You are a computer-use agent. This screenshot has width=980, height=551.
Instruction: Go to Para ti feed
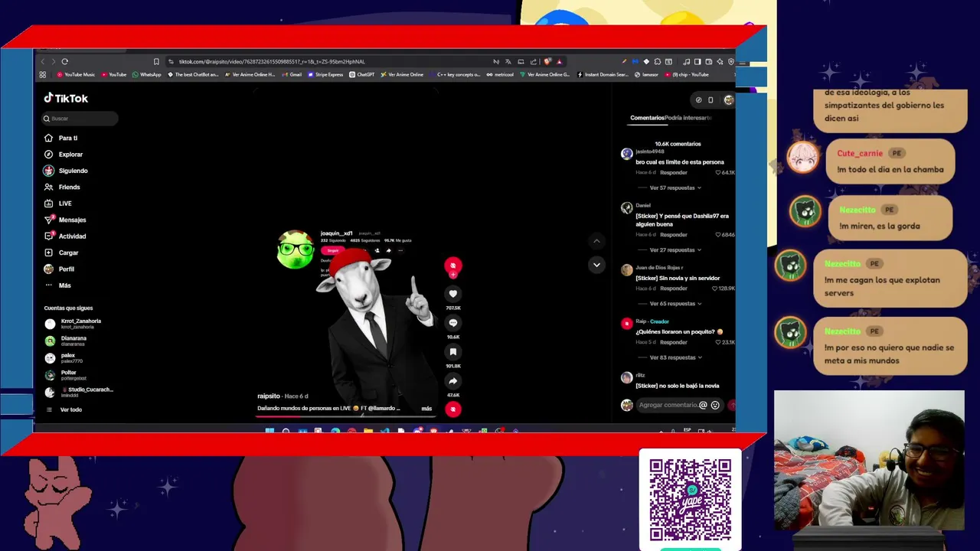60,138
